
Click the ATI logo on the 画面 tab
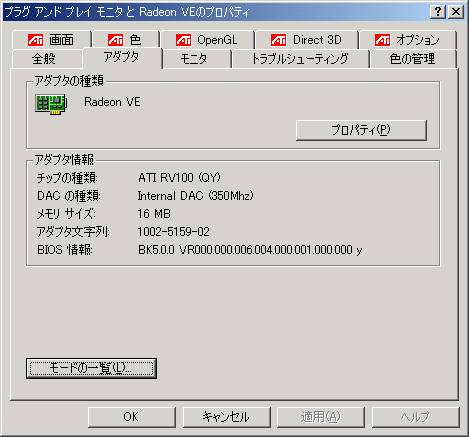(35, 40)
